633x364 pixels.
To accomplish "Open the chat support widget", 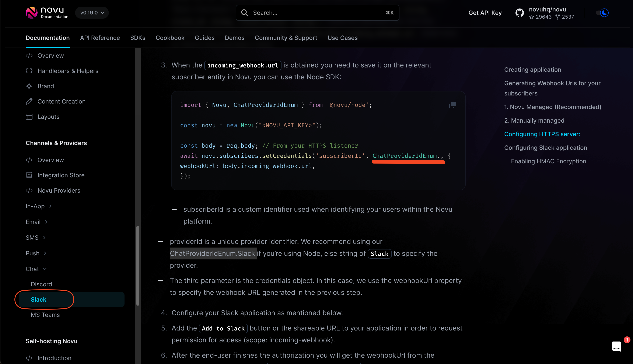I will tap(616, 347).
